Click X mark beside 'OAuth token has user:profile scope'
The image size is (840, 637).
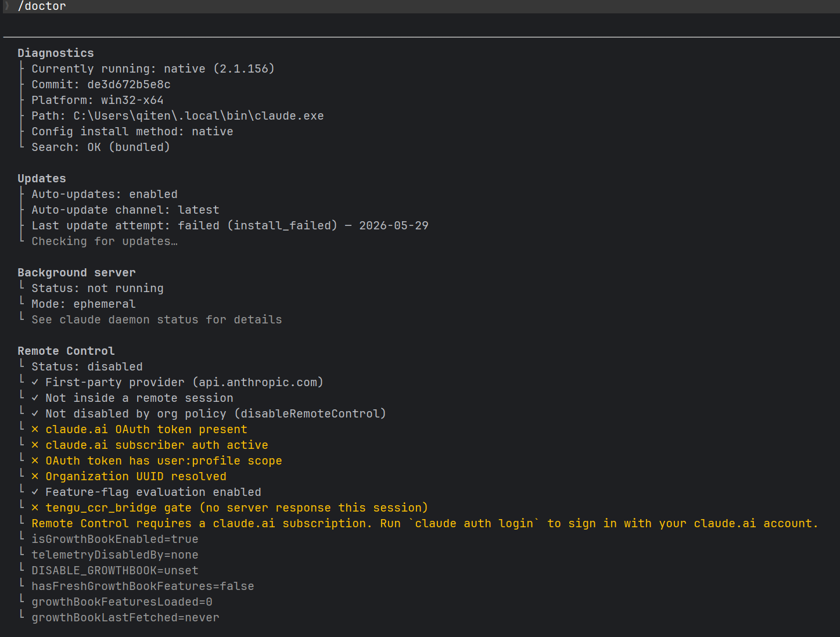coord(35,461)
